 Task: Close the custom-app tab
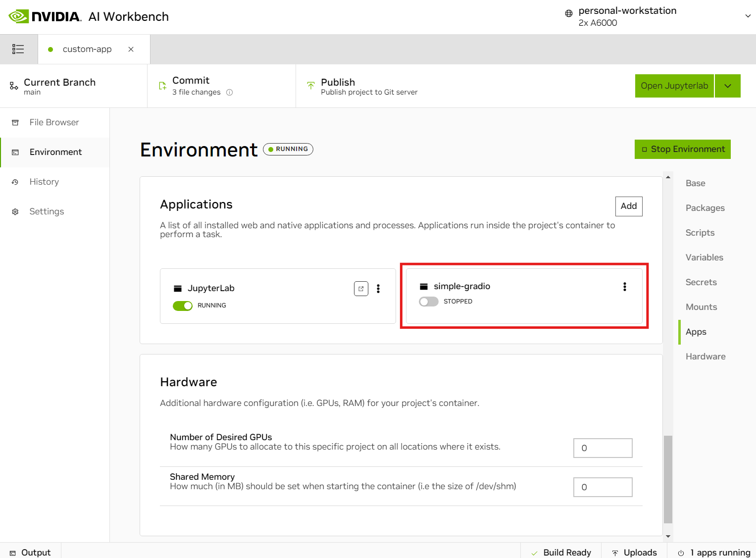pyautogui.click(x=131, y=49)
